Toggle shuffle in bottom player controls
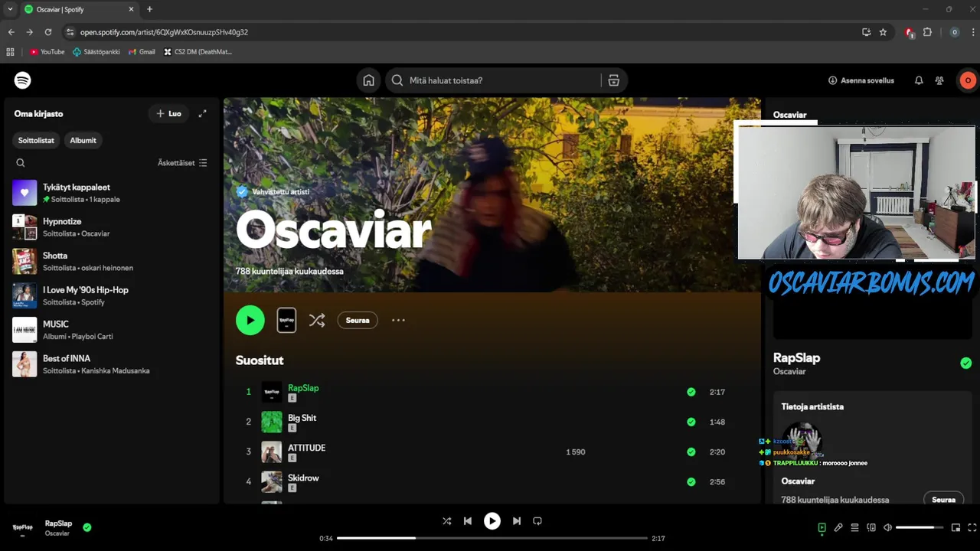 coord(446,521)
